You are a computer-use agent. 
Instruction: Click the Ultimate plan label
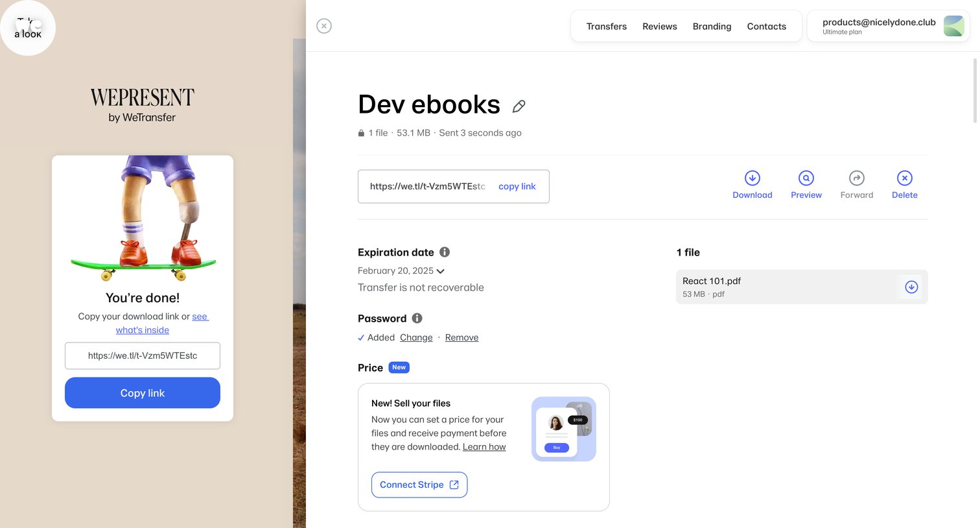tap(842, 32)
